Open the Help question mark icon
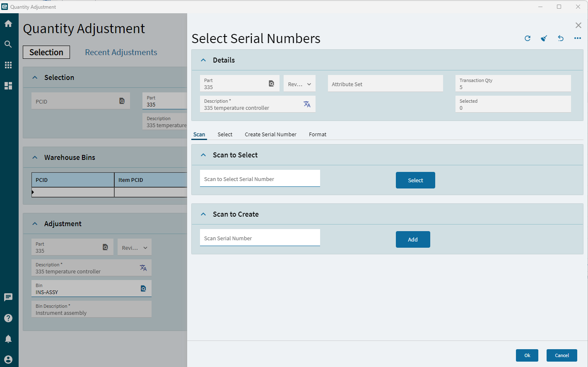This screenshot has width=588, height=367. [x=8, y=318]
